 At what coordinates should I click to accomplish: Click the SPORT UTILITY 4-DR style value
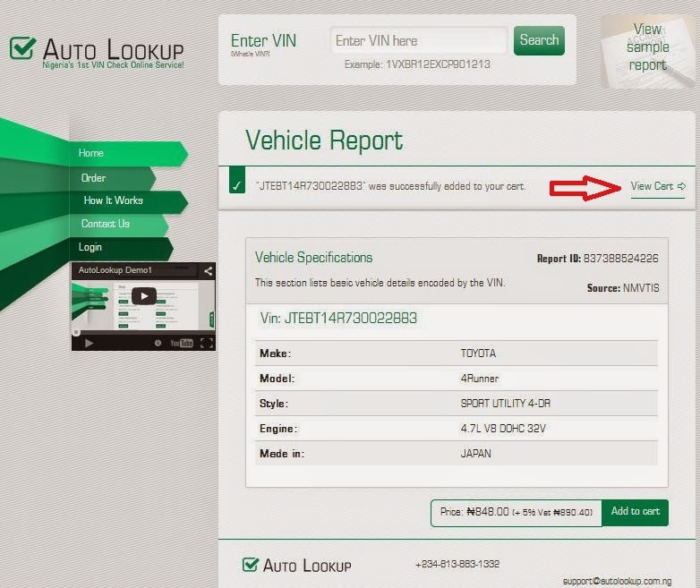pyautogui.click(x=506, y=404)
